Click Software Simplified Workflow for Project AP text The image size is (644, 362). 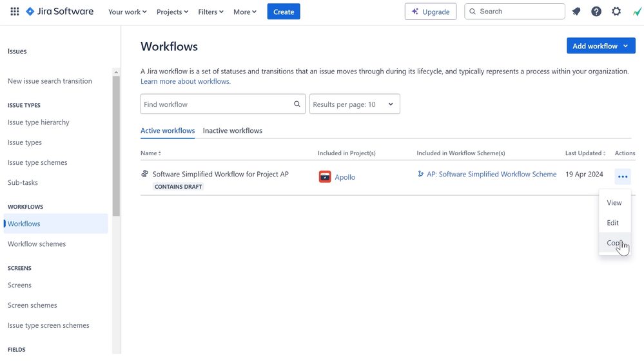point(220,174)
